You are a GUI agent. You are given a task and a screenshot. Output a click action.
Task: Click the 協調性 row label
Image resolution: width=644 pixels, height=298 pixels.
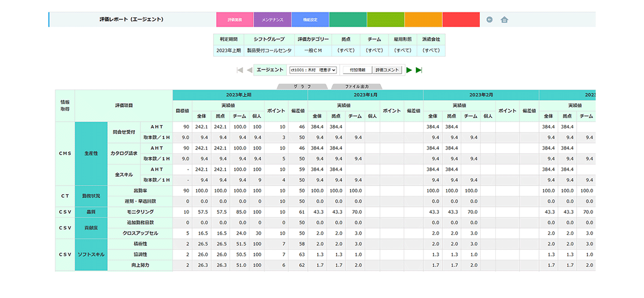(141, 254)
